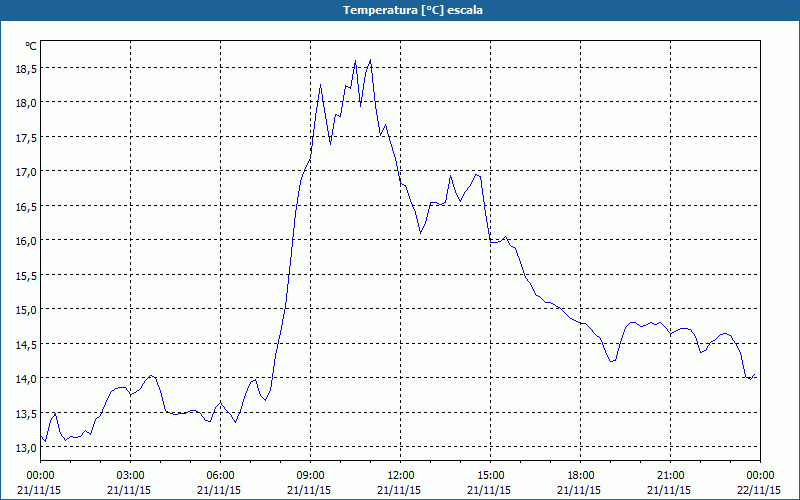This screenshot has width=800, height=500.
Task: Click the 00:00 22/11/15 end label
Action: point(759,483)
